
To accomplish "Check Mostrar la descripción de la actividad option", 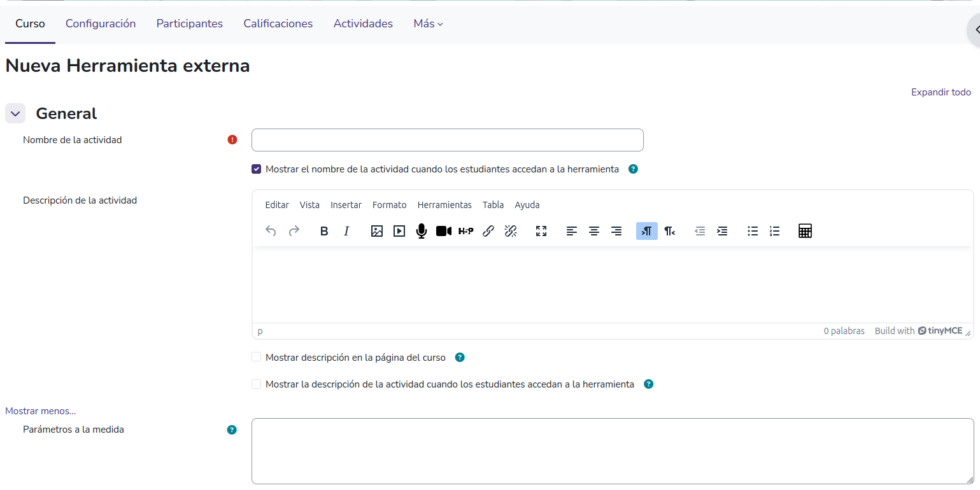I will (256, 384).
